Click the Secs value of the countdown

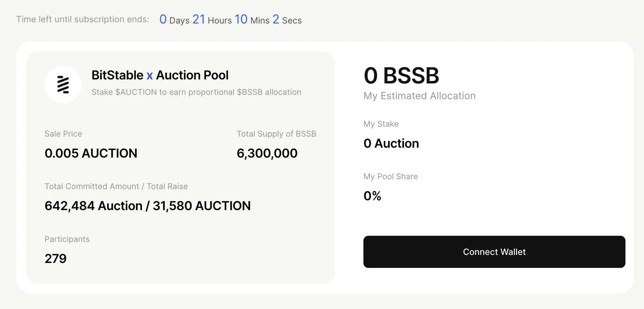pyautogui.click(x=276, y=19)
